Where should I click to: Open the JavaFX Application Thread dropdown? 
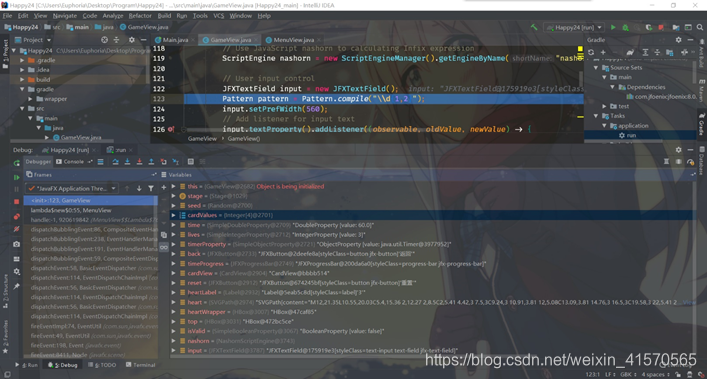71,188
